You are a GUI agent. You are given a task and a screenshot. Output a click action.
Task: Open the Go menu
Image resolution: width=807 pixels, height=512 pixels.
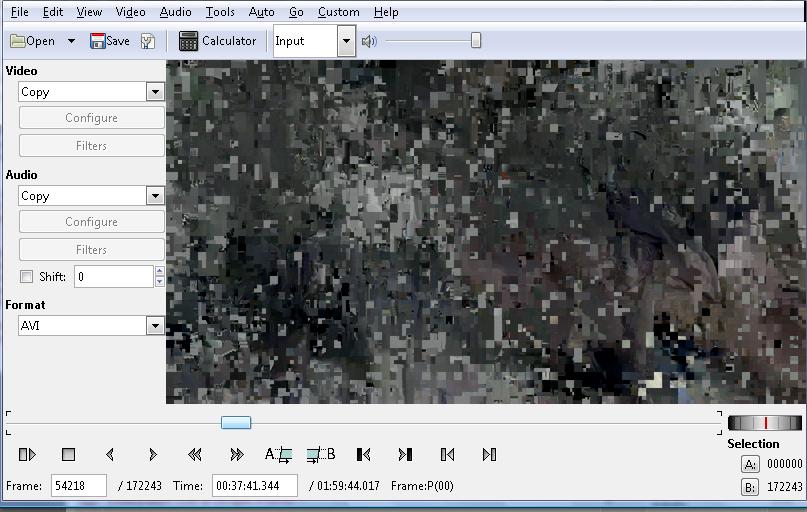(x=296, y=12)
